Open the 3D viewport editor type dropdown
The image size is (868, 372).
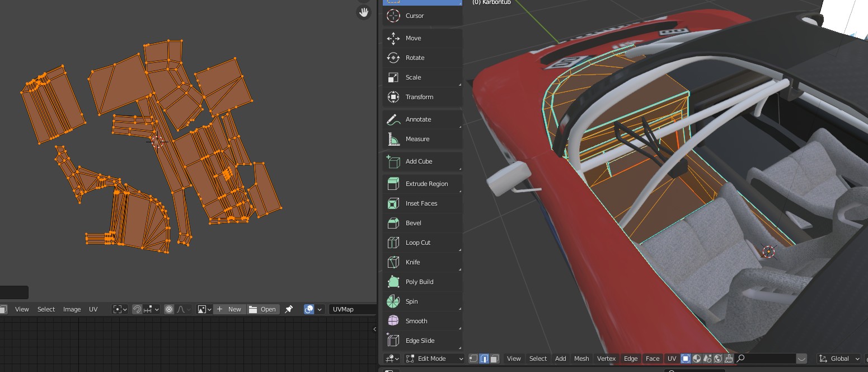[x=392, y=359]
